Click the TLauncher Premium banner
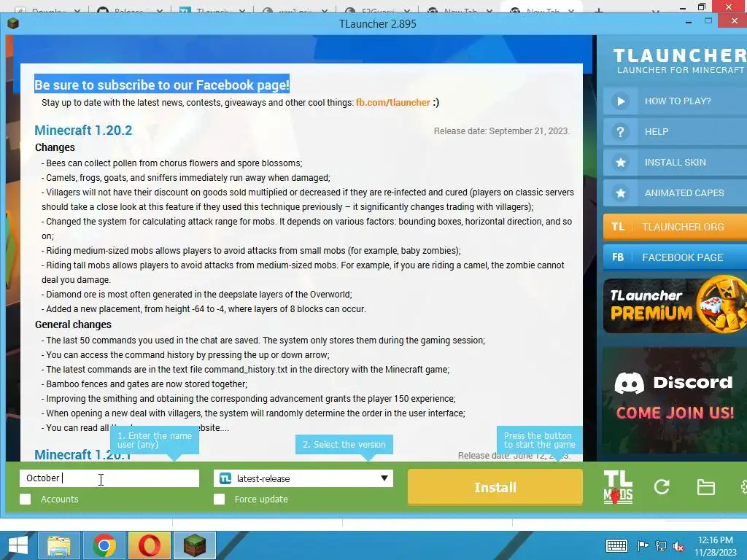The width and height of the screenshot is (747, 560). click(x=675, y=305)
